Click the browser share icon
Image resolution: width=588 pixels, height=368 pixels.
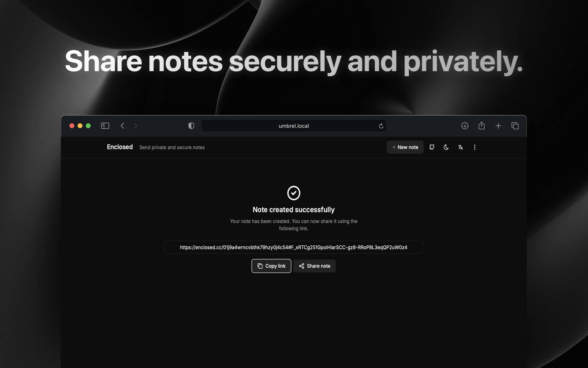[x=481, y=125]
